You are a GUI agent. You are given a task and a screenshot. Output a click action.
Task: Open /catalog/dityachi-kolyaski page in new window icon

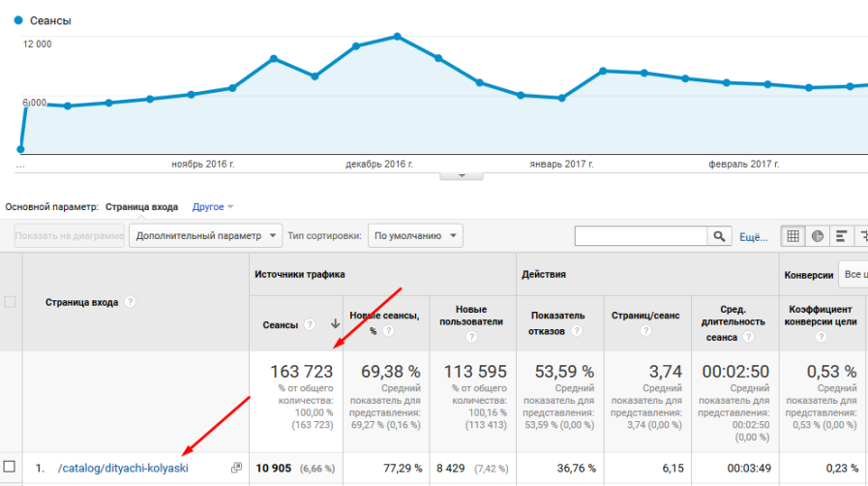click(x=236, y=469)
